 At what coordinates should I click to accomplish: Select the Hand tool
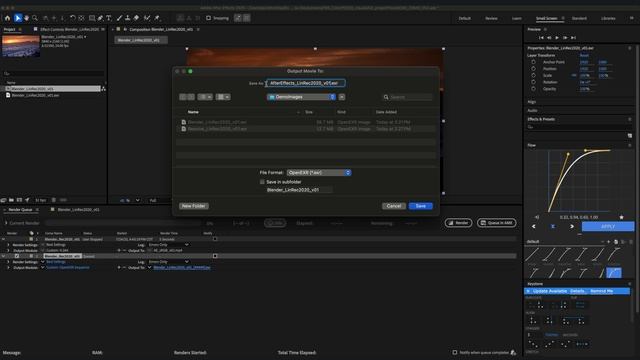pyautogui.click(x=27, y=18)
